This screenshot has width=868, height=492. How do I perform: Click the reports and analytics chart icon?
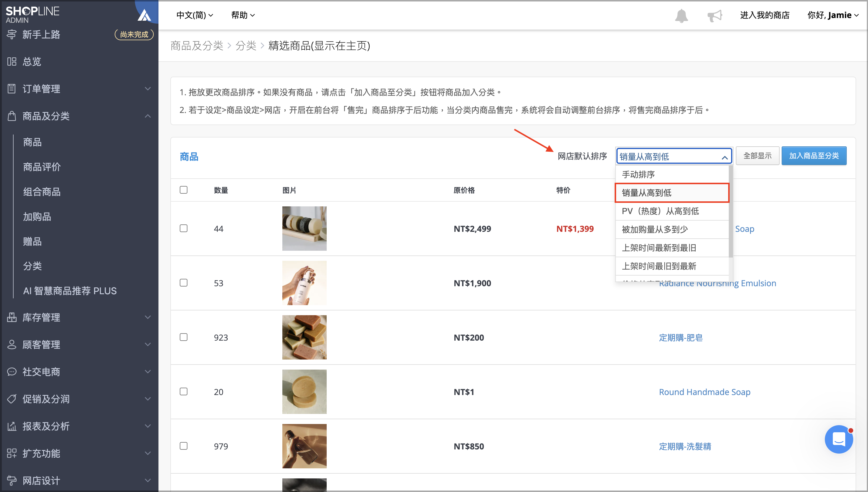pyautogui.click(x=12, y=426)
